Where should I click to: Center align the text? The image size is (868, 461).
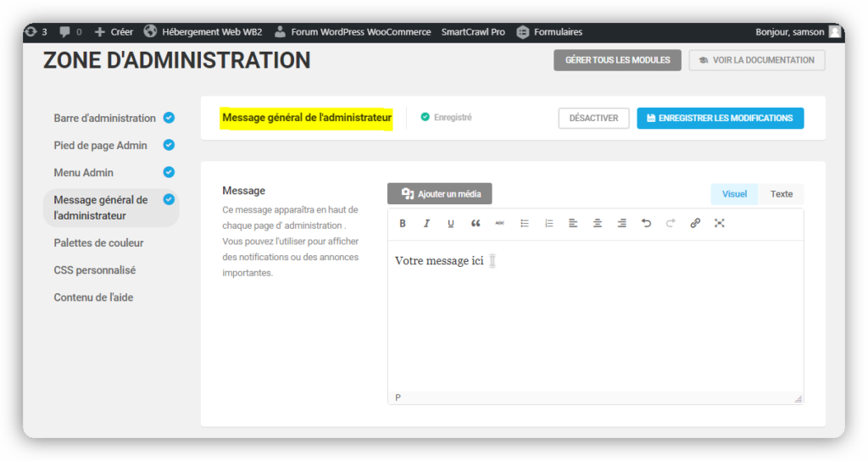[x=598, y=224]
